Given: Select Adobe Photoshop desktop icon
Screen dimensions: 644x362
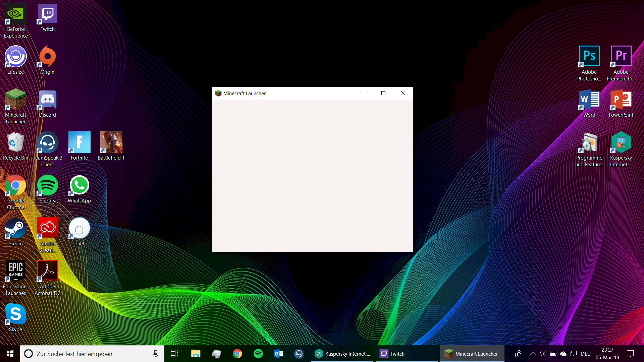Looking at the screenshot, I should [589, 64].
